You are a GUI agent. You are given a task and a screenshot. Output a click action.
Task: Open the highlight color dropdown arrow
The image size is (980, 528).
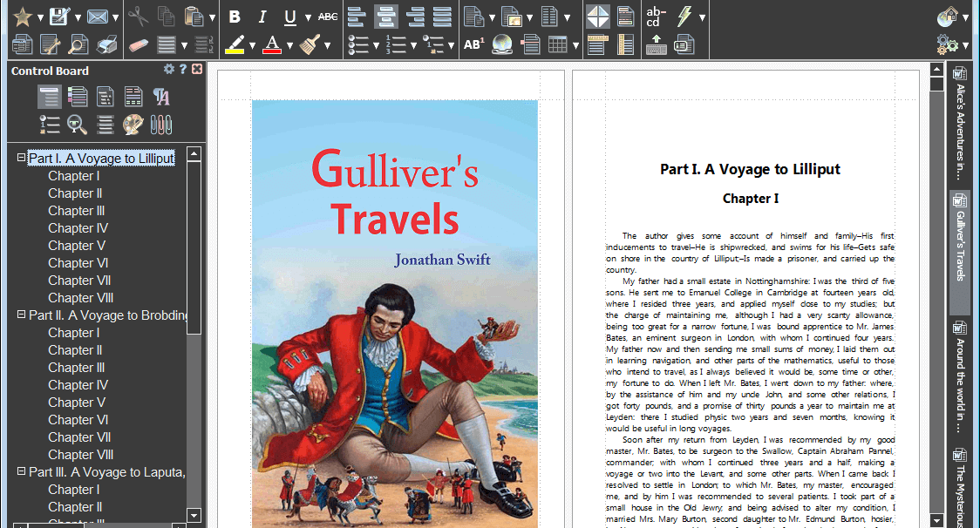tap(252, 45)
